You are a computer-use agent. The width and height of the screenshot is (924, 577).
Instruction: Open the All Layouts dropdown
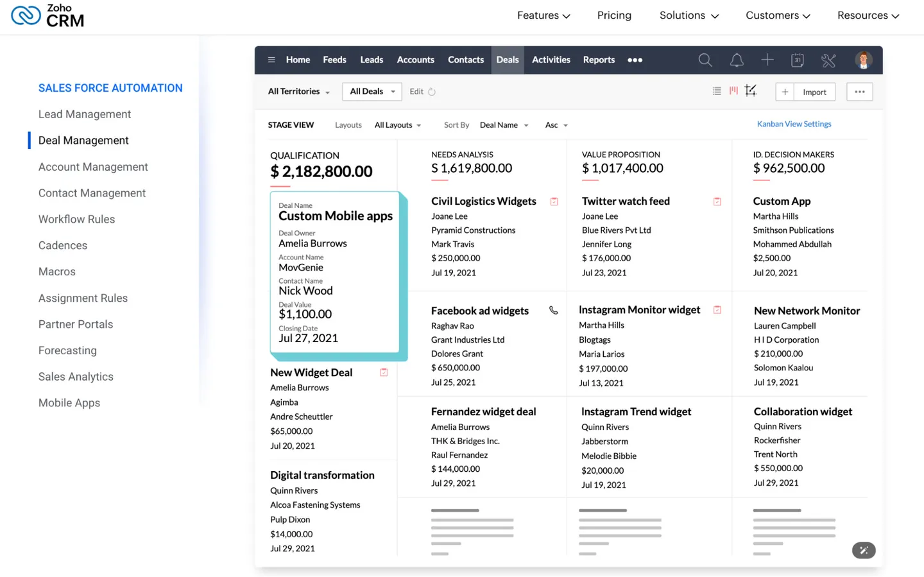tap(398, 125)
